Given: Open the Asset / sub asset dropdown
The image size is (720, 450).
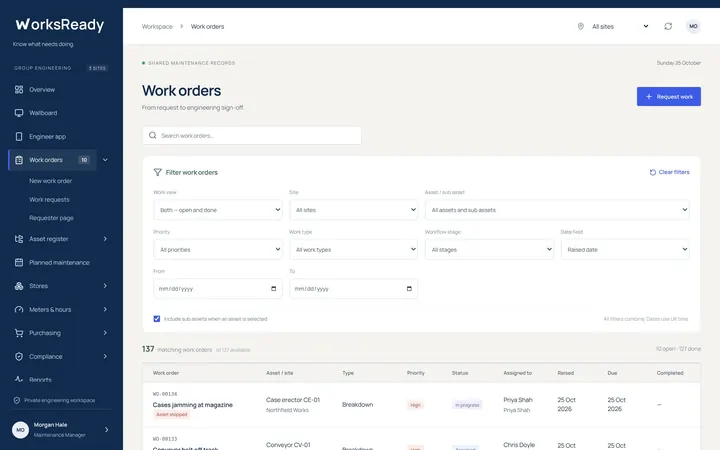Looking at the screenshot, I should click(x=557, y=210).
